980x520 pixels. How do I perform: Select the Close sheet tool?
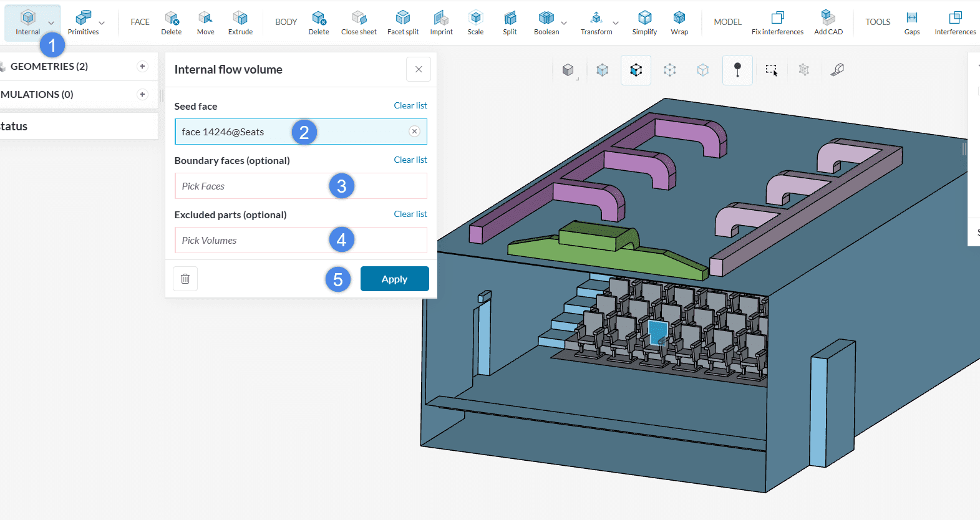[359, 22]
